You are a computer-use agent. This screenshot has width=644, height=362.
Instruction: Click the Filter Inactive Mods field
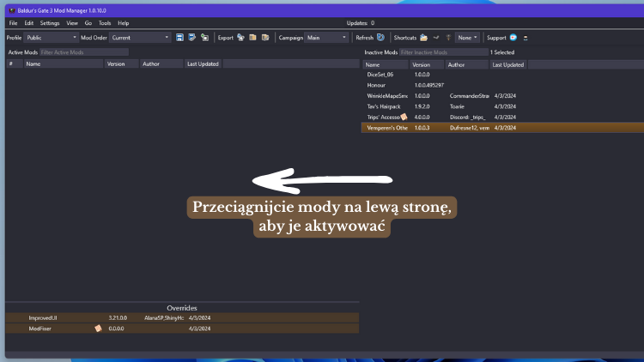pyautogui.click(x=444, y=52)
